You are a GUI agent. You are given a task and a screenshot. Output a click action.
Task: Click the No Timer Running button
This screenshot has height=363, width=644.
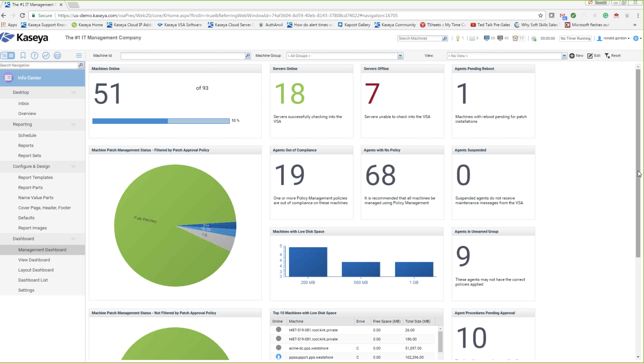[x=575, y=38]
